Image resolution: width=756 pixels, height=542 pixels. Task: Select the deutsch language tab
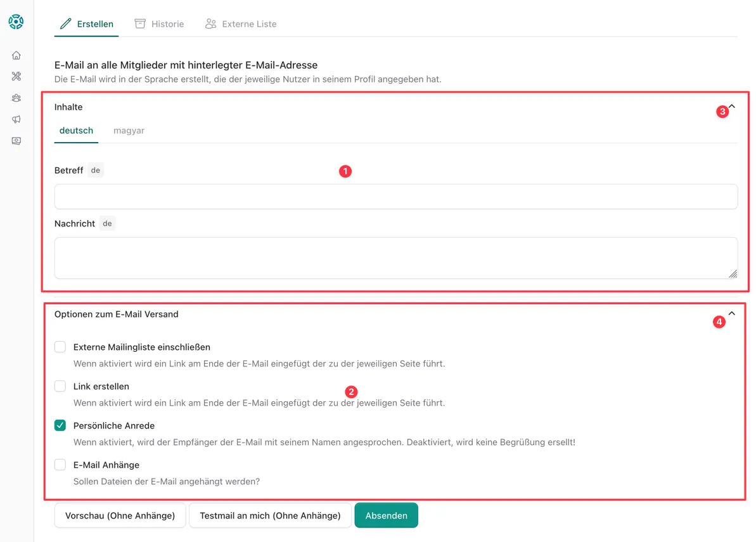[76, 131]
